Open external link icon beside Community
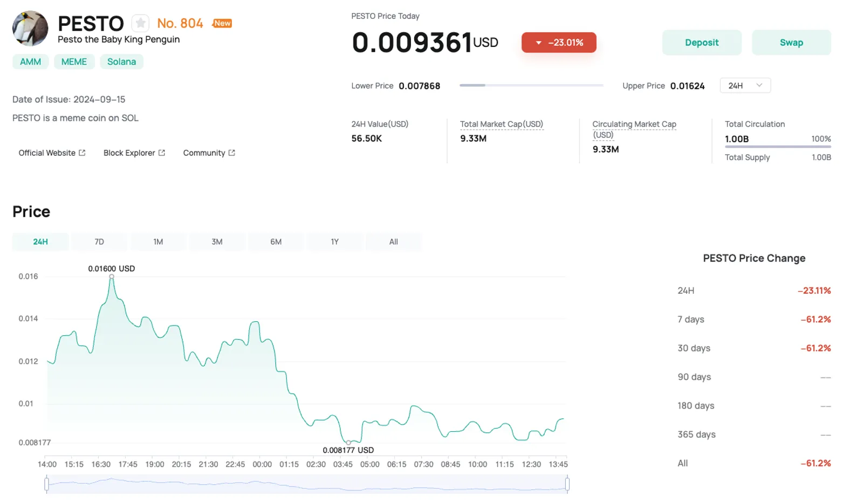This screenshot has width=863, height=504. click(231, 153)
